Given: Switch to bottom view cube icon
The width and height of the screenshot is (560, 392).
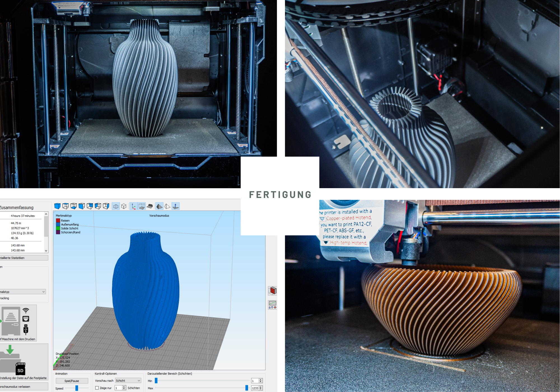Looking at the screenshot, I should click(74, 206).
